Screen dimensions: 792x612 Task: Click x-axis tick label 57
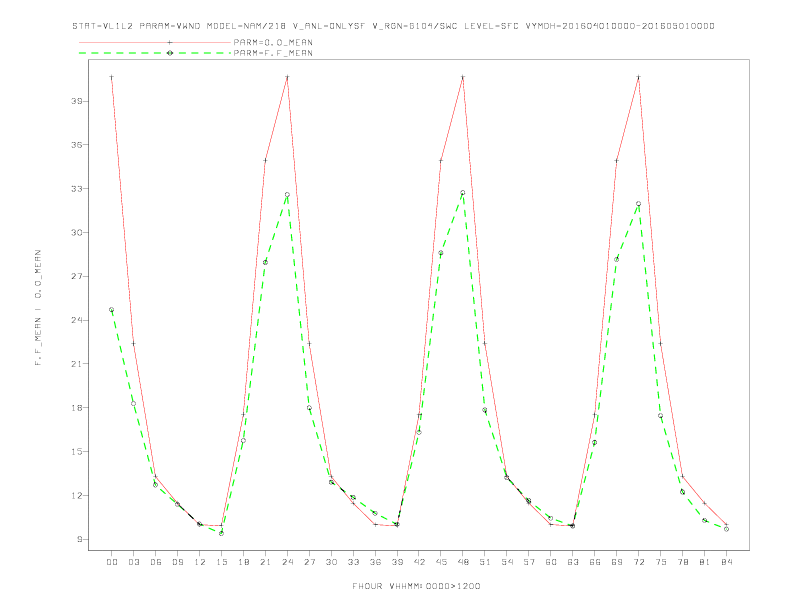[529, 562]
